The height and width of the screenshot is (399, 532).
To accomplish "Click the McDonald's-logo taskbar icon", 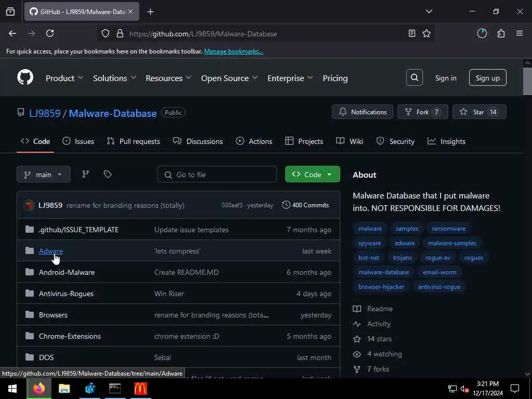I will click(x=140, y=389).
